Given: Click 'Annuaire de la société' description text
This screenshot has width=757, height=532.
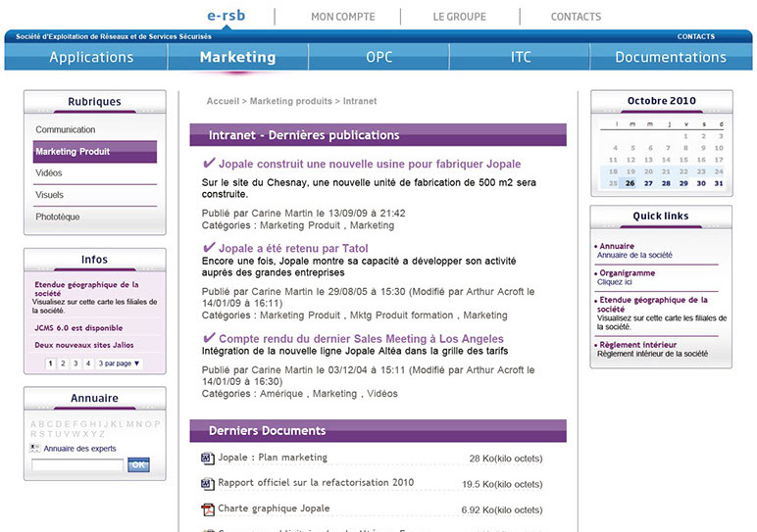Looking at the screenshot, I should (x=634, y=255).
